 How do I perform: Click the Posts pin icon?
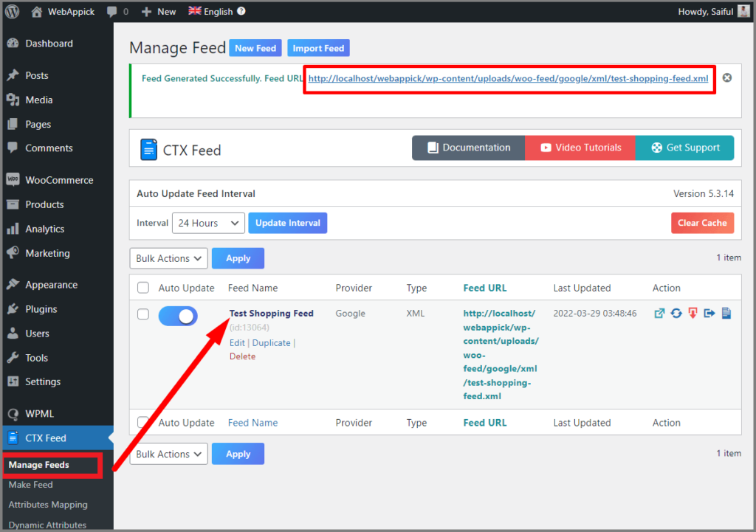tap(13, 75)
